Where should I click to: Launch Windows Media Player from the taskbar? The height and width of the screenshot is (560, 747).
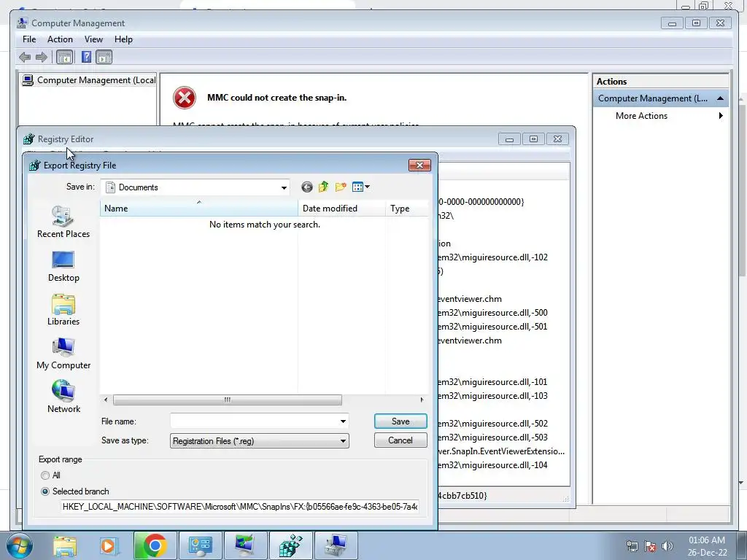(x=109, y=545)
